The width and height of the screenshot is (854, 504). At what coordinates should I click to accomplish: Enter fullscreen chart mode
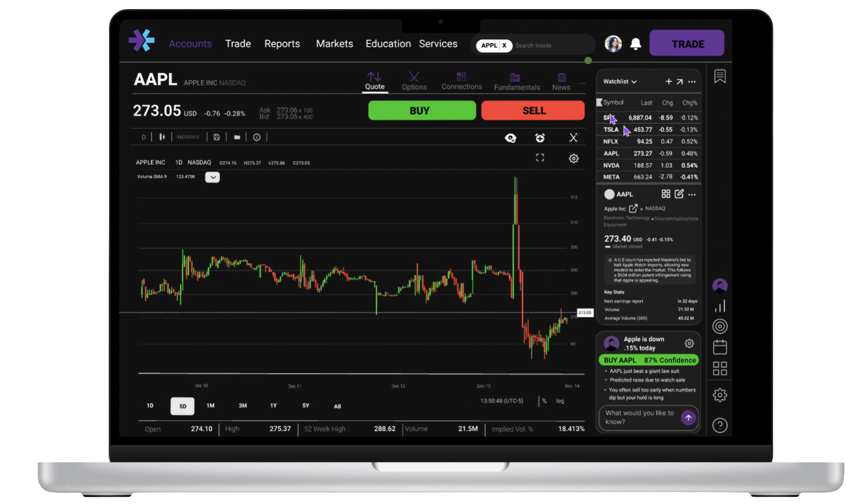pos(540,158)
